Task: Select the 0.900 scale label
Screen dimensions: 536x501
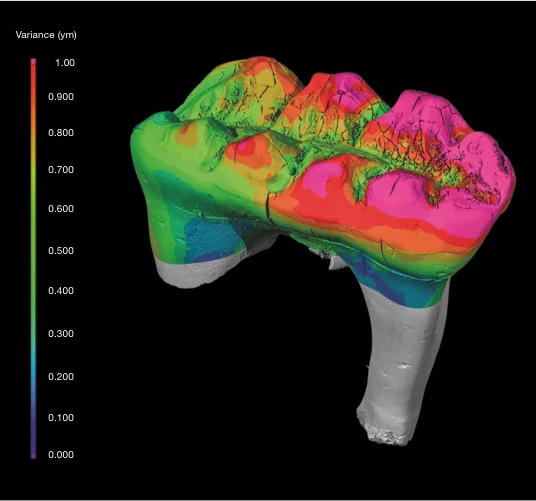Action: 61,97
